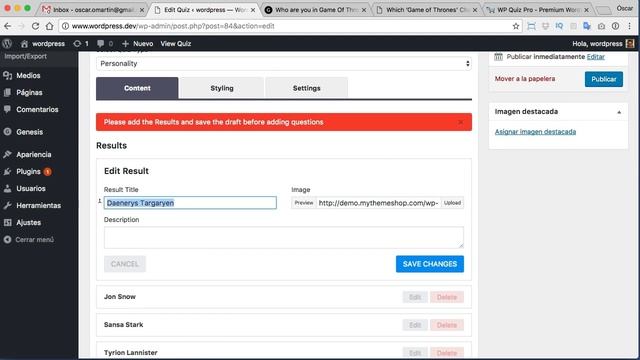
Task: Switch to WP Quiz Pro browser tab
Action: tap(538, 9)
